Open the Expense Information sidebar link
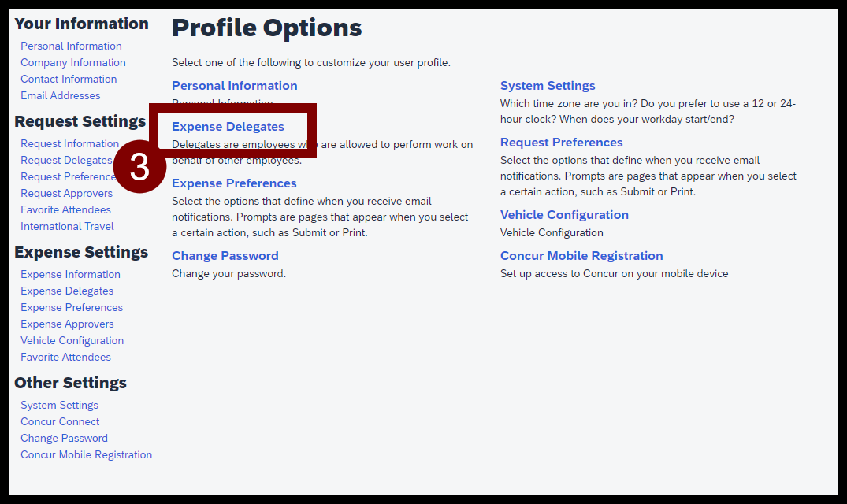The height and width of the screenshot is (504, 847). (x=70, y=274)
